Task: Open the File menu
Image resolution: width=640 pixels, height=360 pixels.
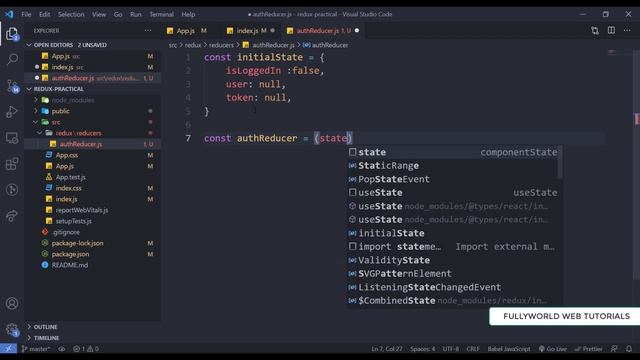Action: (x=26, y=14)
